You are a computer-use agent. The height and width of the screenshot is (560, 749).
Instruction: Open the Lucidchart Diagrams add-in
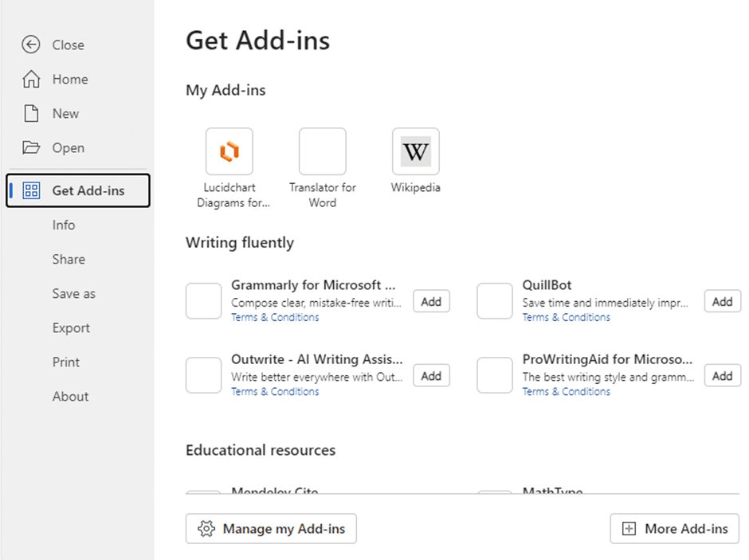[229, 151]
